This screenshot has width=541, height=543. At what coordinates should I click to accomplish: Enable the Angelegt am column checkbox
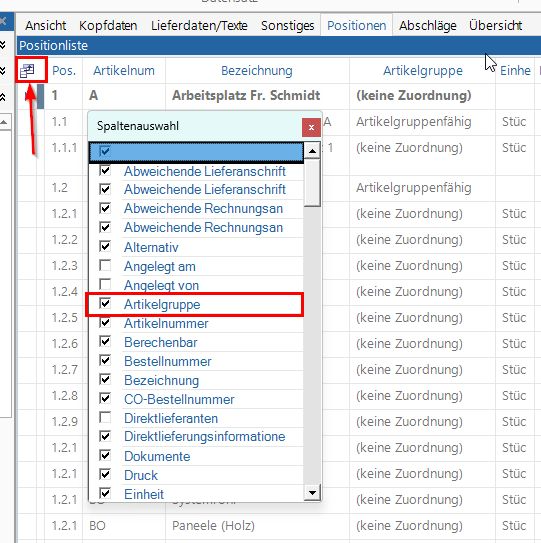[105, 266]
